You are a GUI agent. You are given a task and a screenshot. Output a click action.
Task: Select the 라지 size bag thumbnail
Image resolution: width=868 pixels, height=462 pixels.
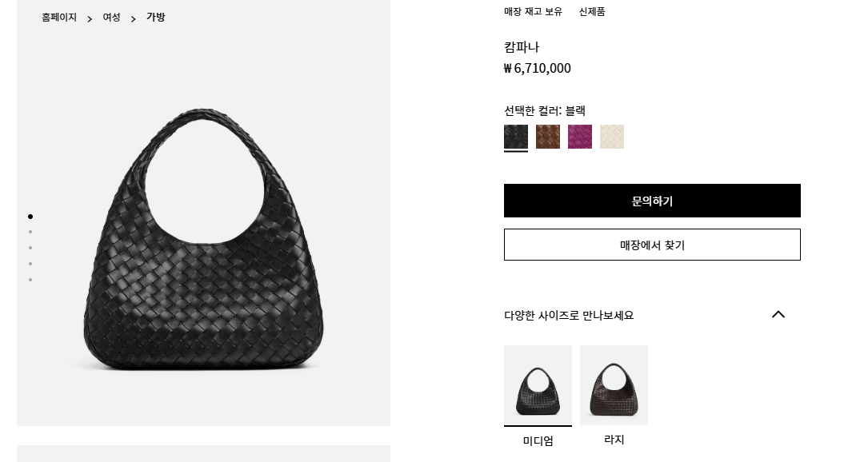(614, 385)
